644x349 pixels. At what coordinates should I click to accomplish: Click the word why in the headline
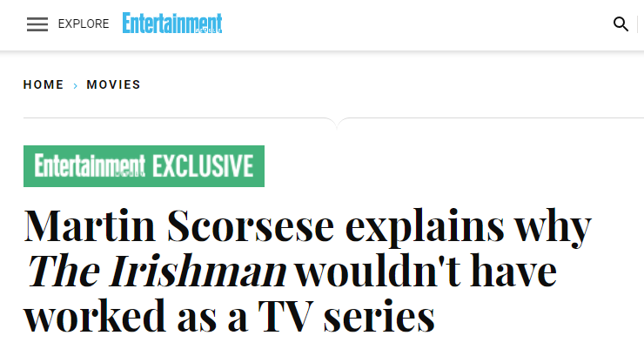click(553, 227)
